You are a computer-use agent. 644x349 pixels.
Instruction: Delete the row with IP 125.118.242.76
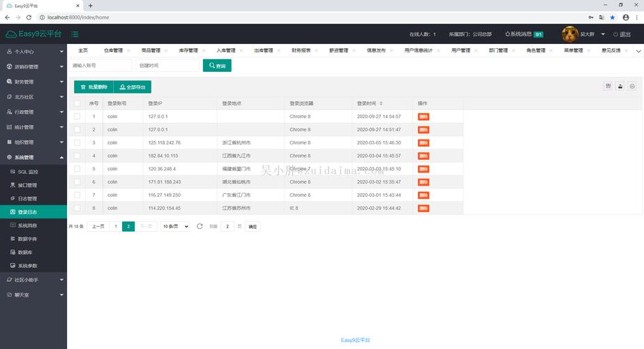424,142
